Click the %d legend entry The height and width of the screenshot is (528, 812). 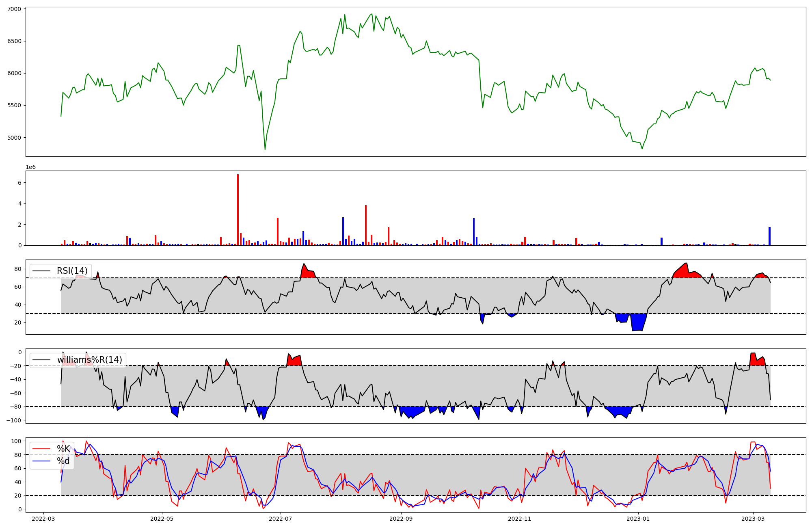click(63, 461)
